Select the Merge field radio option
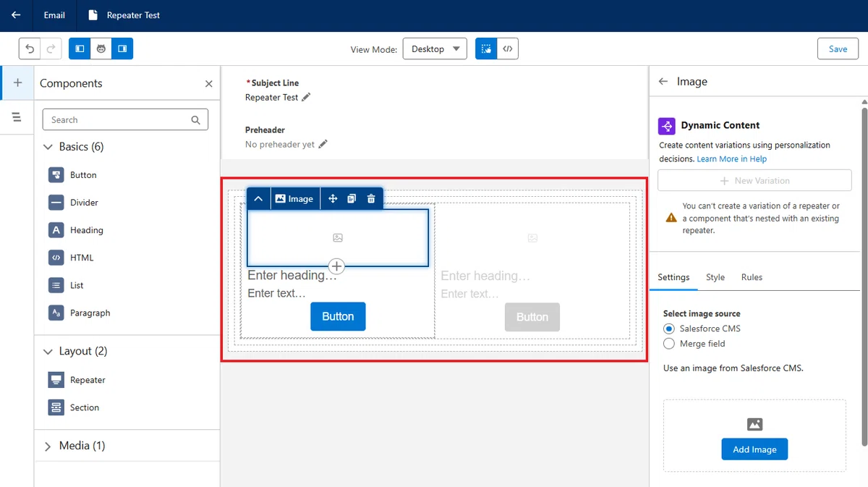Image resolution: width=868 pixels, height=487 pixels. [x=668, y=344]
